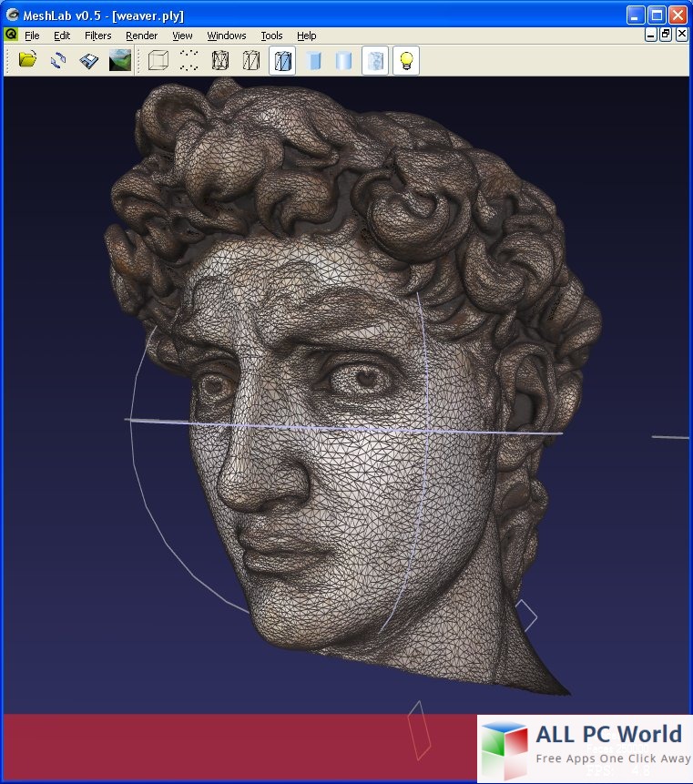Minimize the MeshLab main window

click(635, 15)
